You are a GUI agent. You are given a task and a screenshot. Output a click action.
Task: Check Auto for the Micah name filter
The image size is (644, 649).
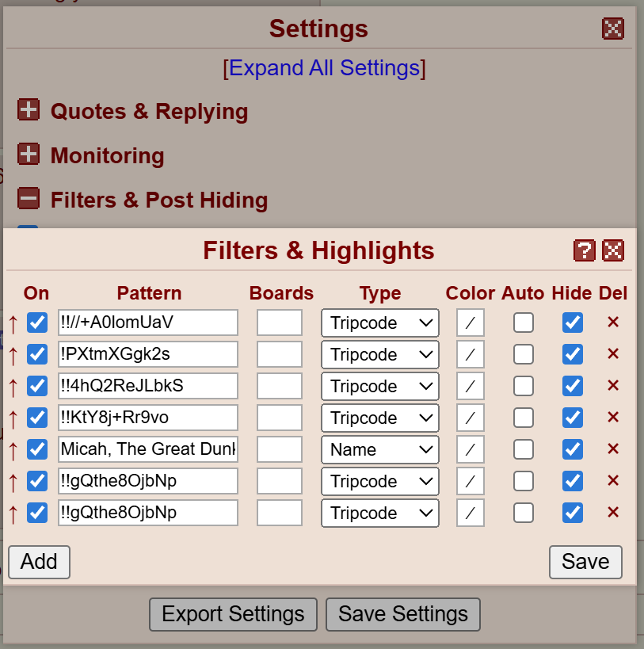click(x=524, y=449)
